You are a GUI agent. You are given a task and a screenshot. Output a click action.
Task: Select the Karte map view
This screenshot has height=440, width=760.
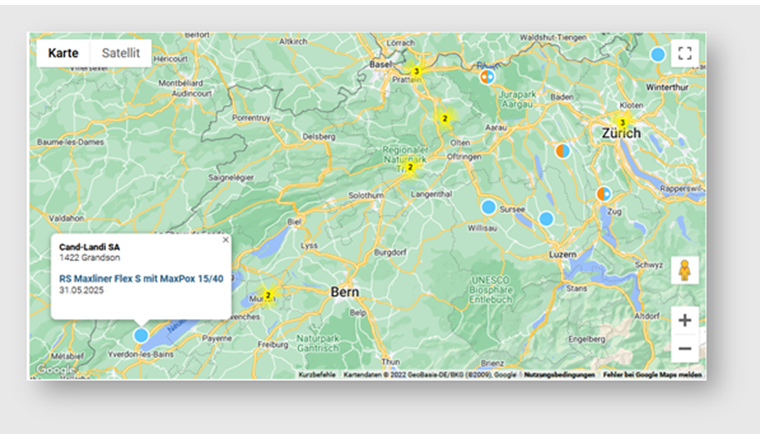(63, 53)
